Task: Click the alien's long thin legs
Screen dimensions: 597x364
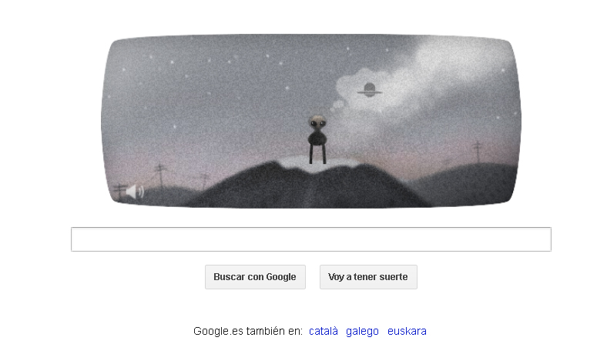Action: pos(317,155)
